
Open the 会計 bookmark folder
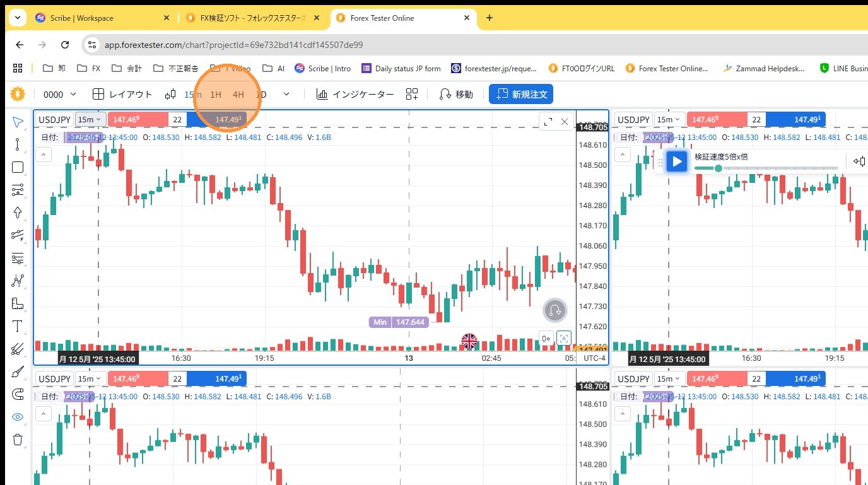[127, 68]
